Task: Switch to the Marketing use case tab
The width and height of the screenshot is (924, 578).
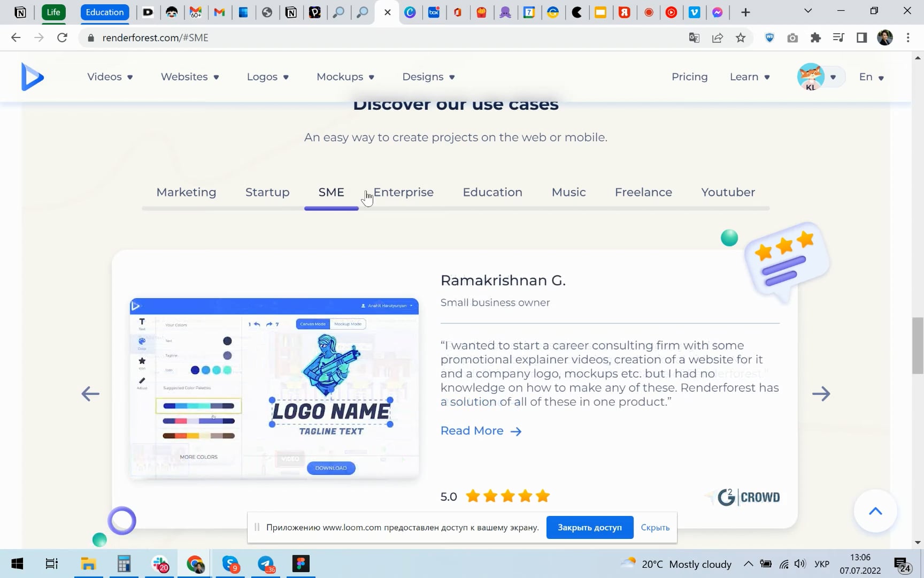Action: click(186, 192)
